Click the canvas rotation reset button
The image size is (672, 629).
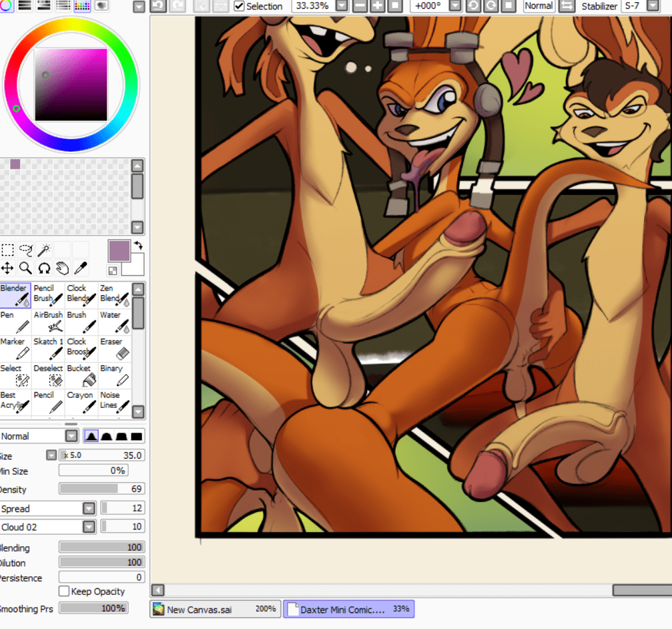(509, 6)
